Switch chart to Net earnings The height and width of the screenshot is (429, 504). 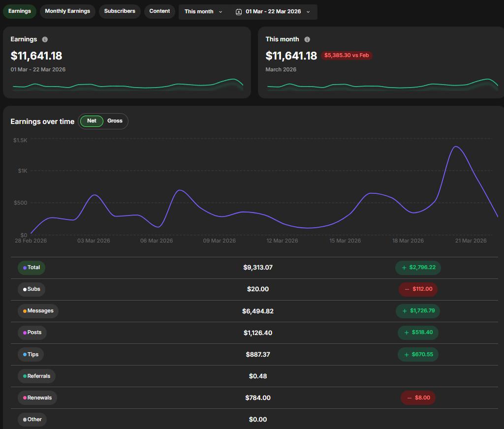(92, 121)
